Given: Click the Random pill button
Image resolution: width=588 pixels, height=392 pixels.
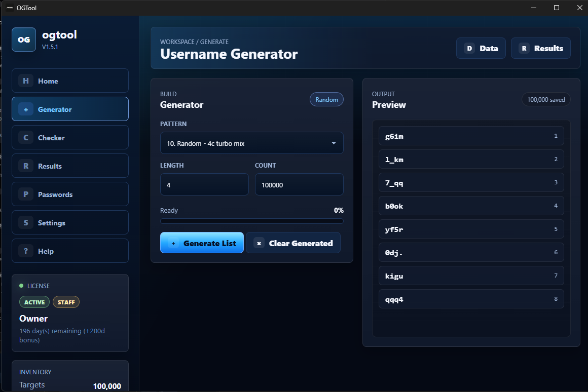Looking at the screenshot, I should tap(326, 99).
